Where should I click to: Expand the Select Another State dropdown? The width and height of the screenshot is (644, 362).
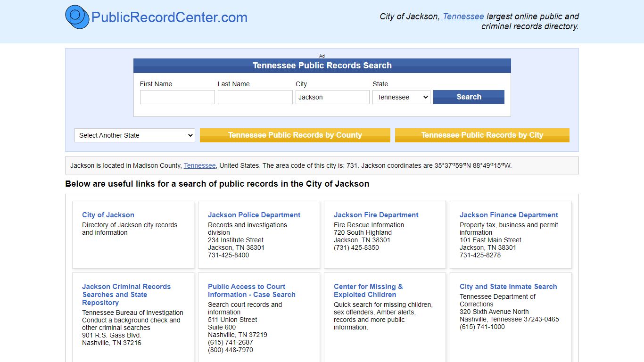pos(135,135)
